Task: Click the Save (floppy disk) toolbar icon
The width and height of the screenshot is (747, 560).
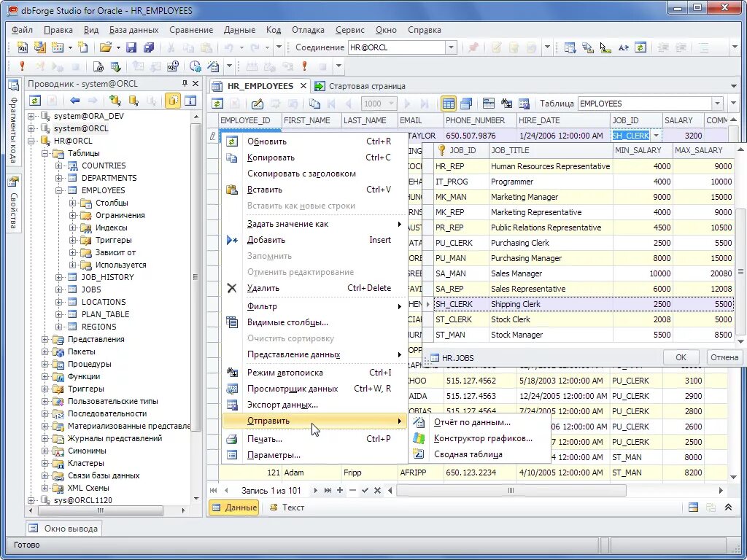Action: click(x=131, y=47)
